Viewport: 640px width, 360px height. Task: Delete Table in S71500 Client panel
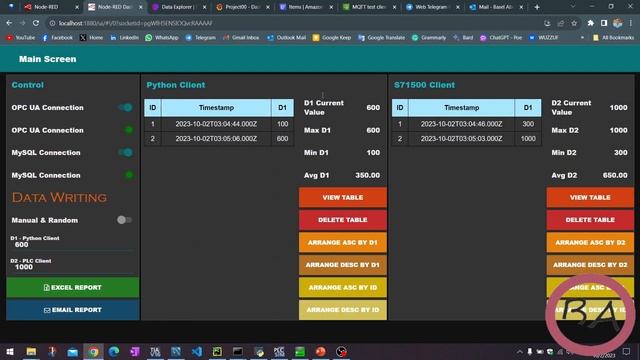pos(590,220)
